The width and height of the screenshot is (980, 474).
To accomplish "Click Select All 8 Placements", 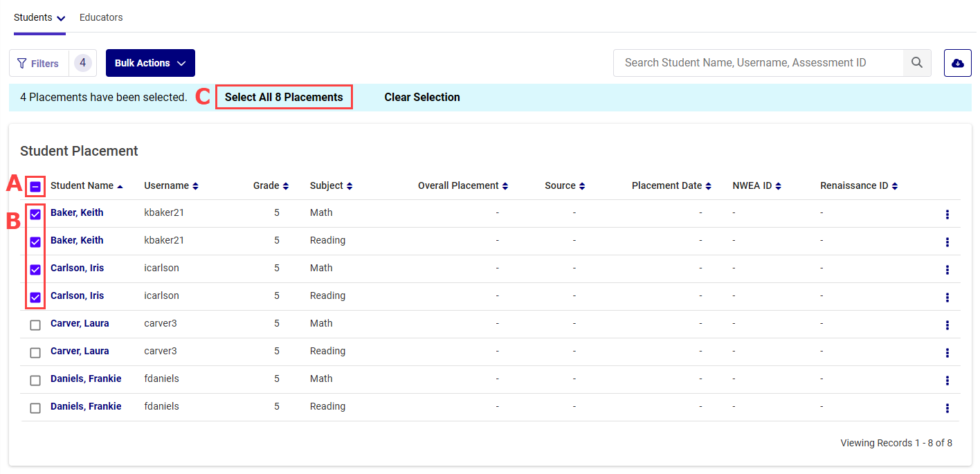I will [284, 97].
